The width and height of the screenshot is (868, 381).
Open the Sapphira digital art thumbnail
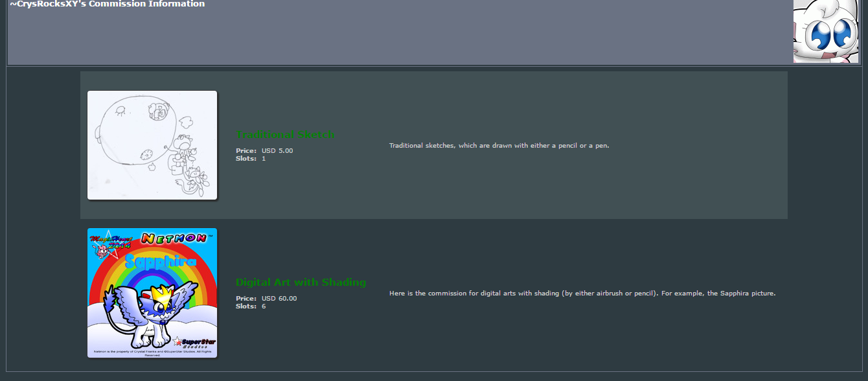(152, 293)
